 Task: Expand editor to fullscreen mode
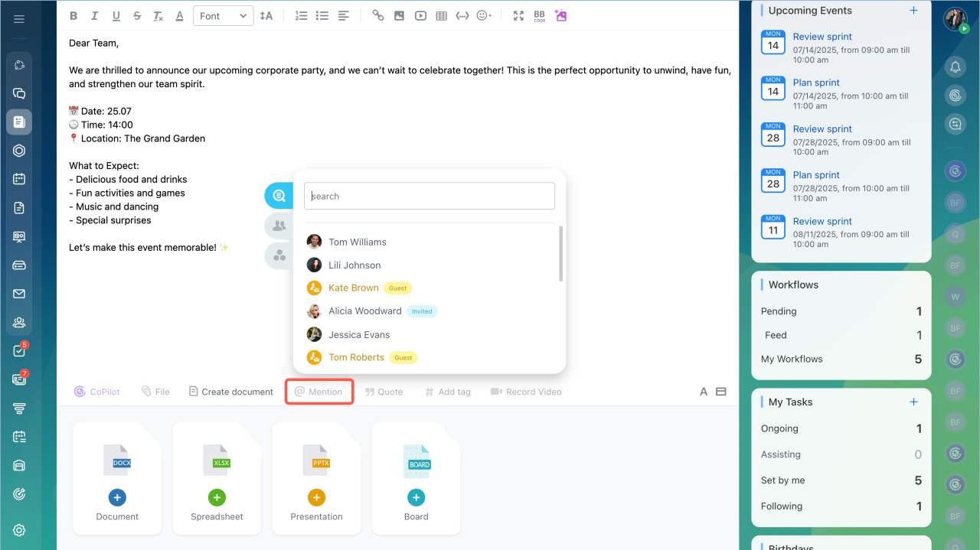[518, 16]
